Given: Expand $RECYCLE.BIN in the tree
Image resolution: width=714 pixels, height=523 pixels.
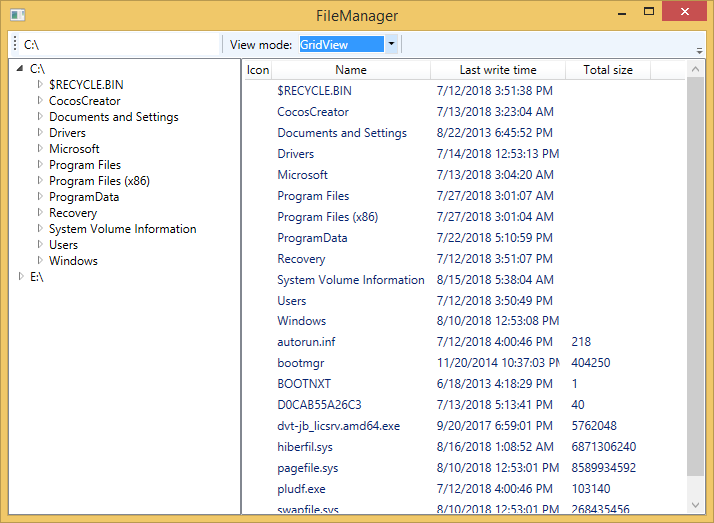Looking at the screenshot, I should [x=40, y=84].
